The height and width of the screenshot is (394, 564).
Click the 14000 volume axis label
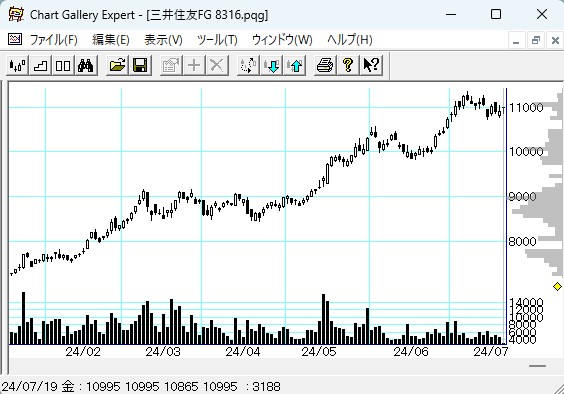(x=526, y=303)
